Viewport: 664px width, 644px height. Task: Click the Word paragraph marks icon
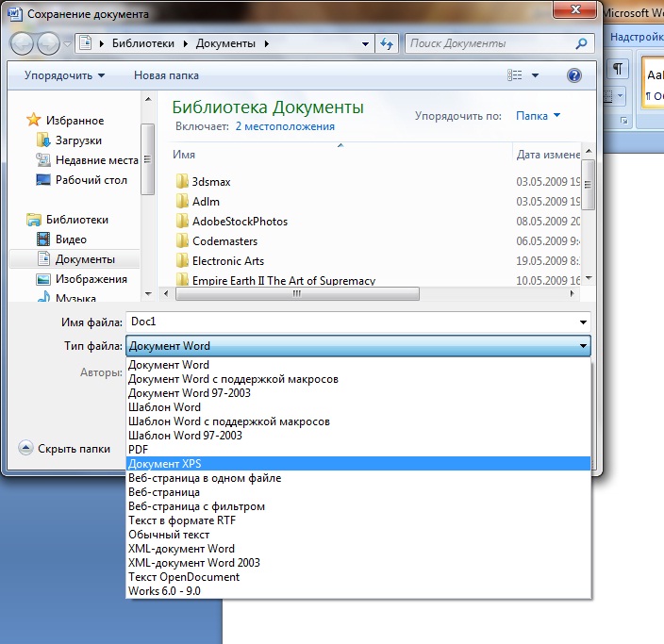(618, 68)
